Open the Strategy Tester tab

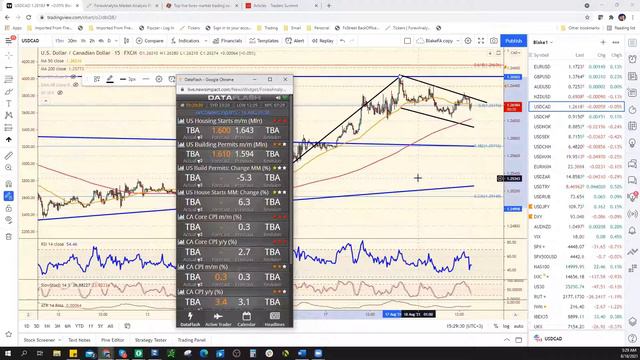151,340
